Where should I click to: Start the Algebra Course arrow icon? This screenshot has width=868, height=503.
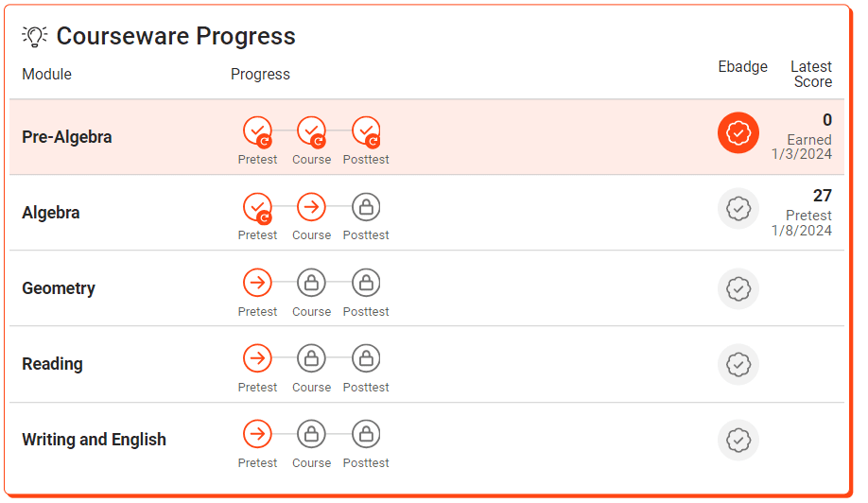click(x=311, y=207)
